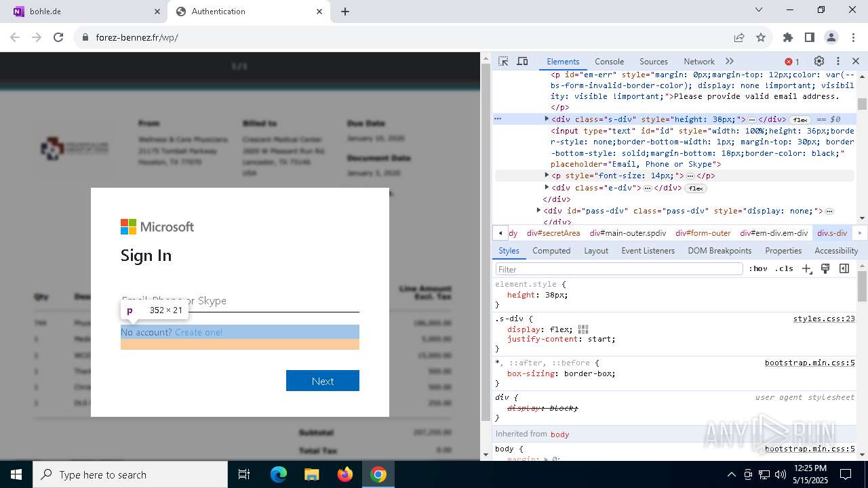Add a new style rule plus icon
The image size is (868, 488).
[806, 268]
